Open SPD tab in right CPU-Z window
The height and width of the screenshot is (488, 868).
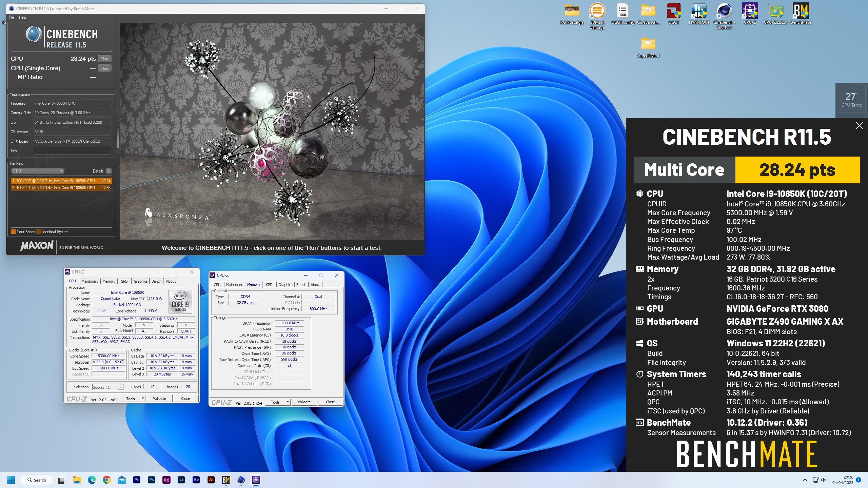269,285
